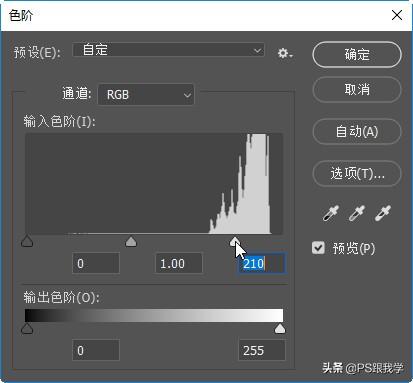The image size is (413, 383).
Task: Grab the output white level slider
Action: pyautogui.click(x=280, y=328)
